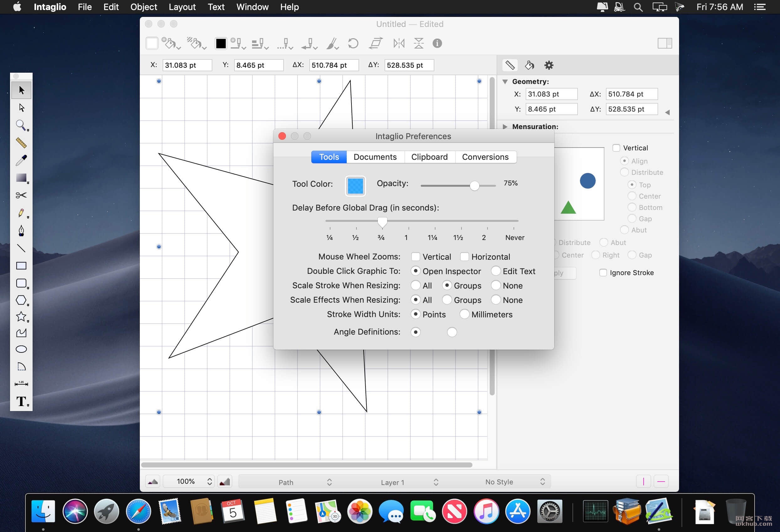This screenshot has height=532, width=780.
Task: Select the arc tool
Action: coord(22,366)
